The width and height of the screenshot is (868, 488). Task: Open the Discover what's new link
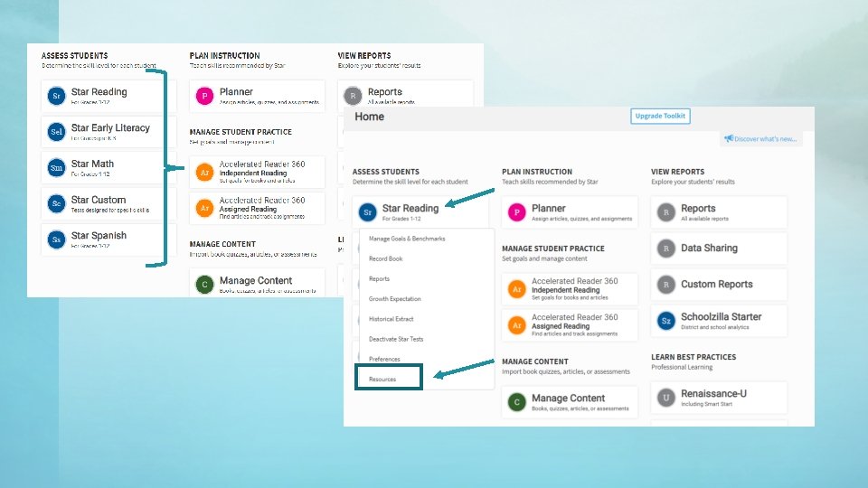click(761, 139)
